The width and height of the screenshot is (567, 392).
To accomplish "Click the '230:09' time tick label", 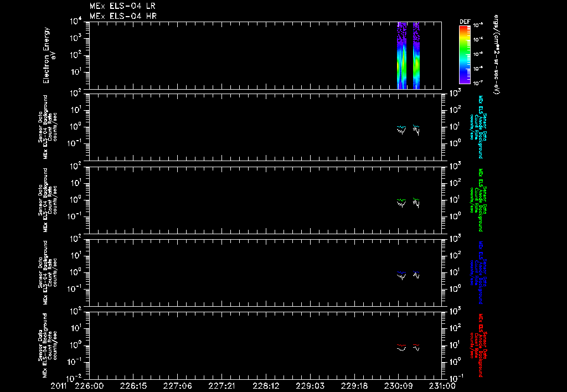I will (398, 386).
